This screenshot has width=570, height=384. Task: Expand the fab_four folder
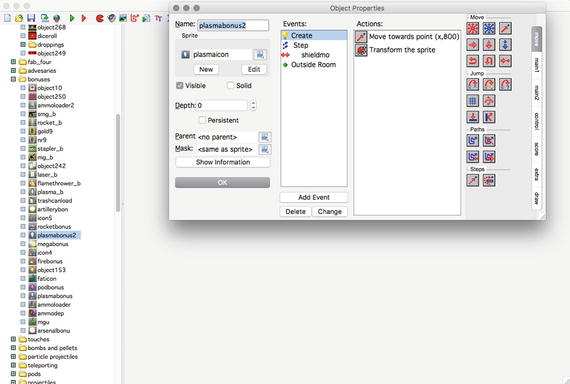13,62
